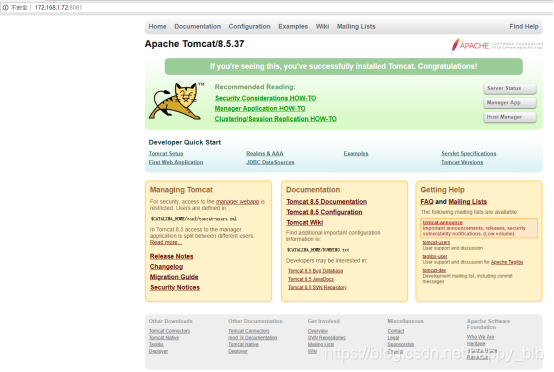Open Tomcat 8.5 Configuration link
The height and width of the screenshot is (372, 554).
(324, 212)
